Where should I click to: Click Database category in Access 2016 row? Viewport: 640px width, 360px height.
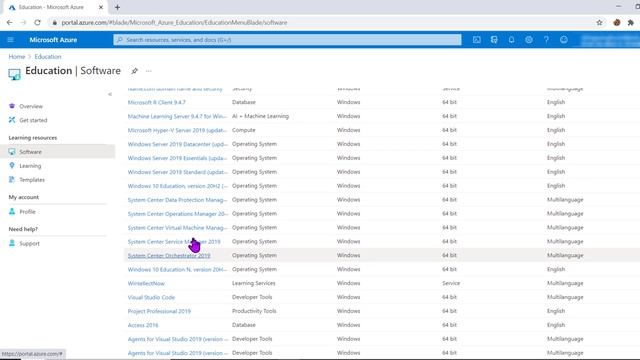[x=244, y=325]
